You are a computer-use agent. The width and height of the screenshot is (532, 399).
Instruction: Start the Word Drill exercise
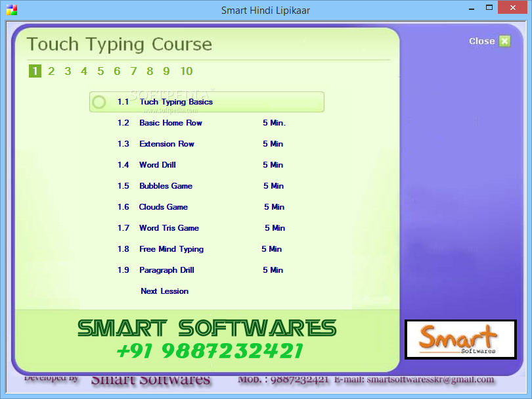click(x=158, y=165)
